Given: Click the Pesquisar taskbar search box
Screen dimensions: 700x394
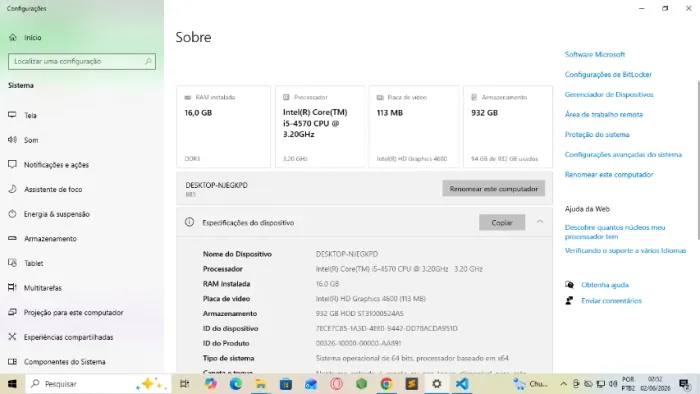Looking at the screenshot, I should pos(98,384).
